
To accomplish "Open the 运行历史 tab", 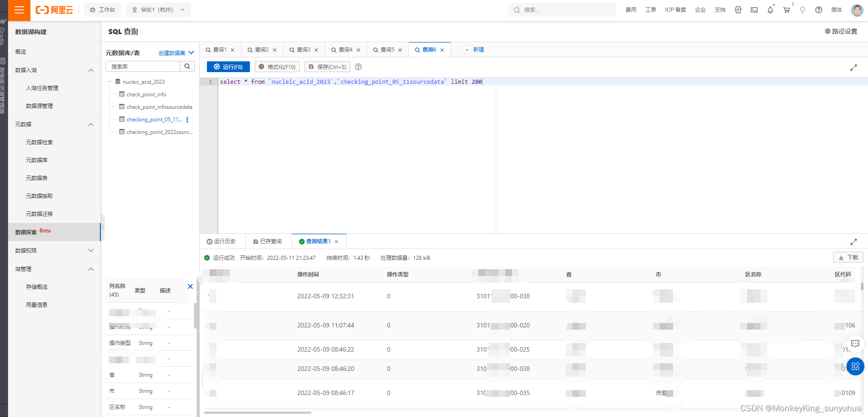I will click(221, 241).
